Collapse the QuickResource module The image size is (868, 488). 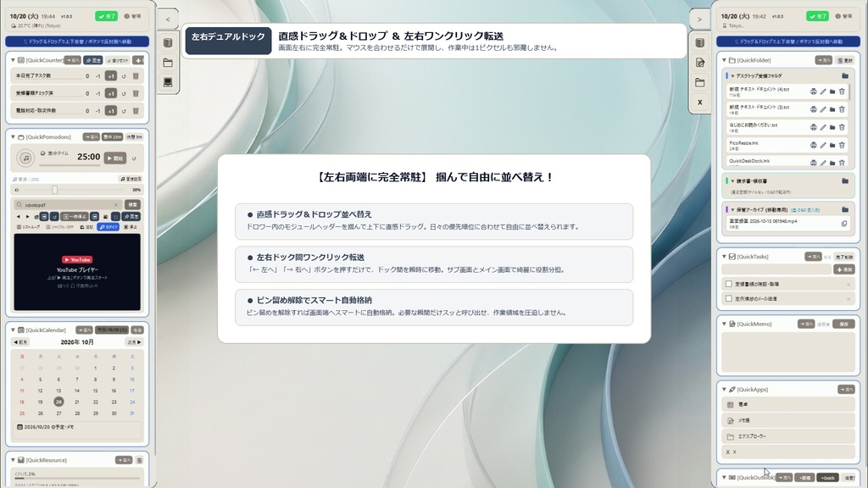click(13, 460)
